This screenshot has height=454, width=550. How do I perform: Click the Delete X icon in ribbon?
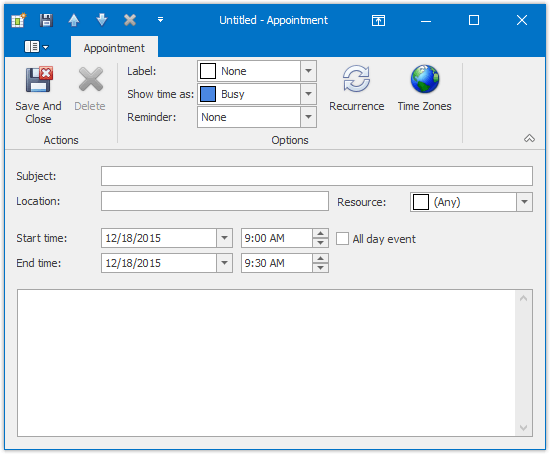tap(90, 79)
